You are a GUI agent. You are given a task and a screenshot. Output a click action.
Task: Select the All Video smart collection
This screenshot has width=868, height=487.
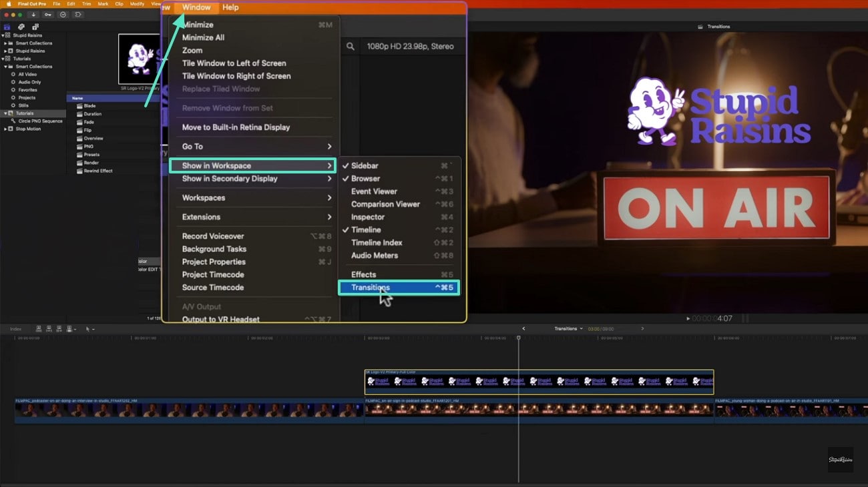(x=27, y=74)
